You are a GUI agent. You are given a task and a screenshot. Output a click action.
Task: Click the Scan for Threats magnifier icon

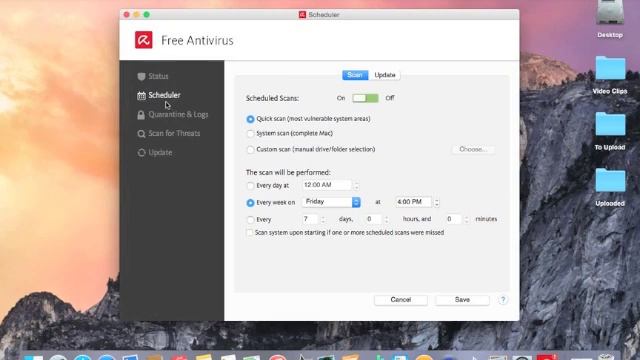[x=141, y=134]
